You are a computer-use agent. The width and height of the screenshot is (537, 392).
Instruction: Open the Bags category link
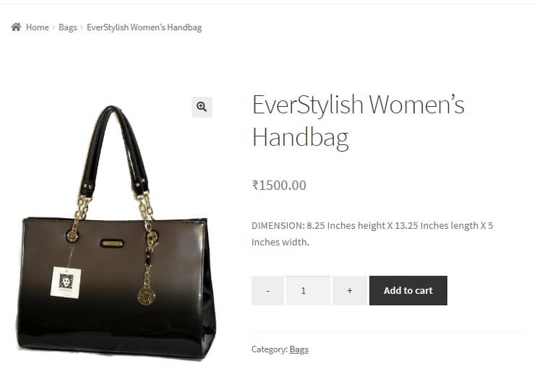coord(299,349)
